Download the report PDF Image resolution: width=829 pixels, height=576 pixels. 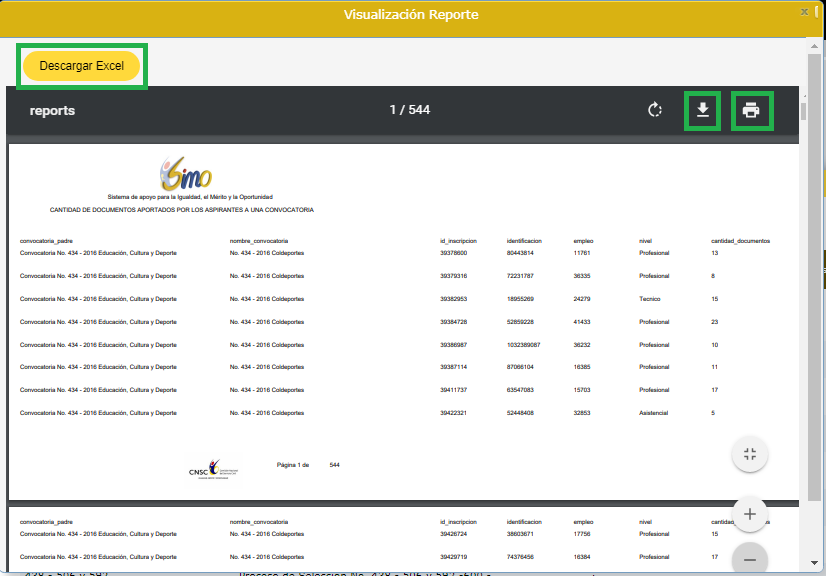(703, 110)
